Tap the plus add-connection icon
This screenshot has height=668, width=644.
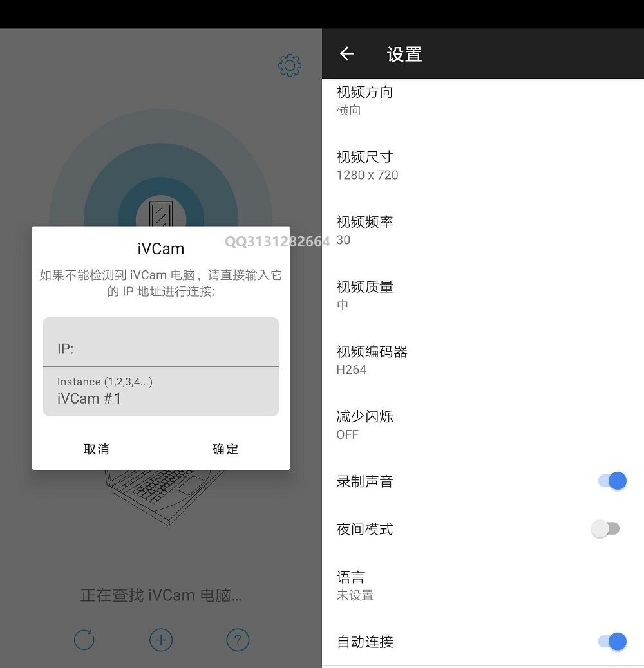(x=161, y=640)
